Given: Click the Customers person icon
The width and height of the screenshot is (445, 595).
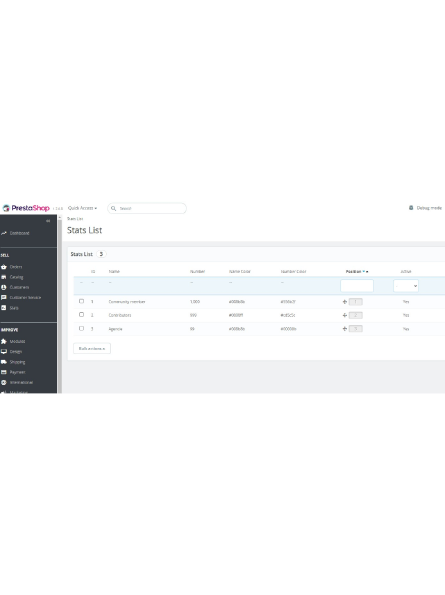Looking at the screenshot, I should tap(4, 287).
